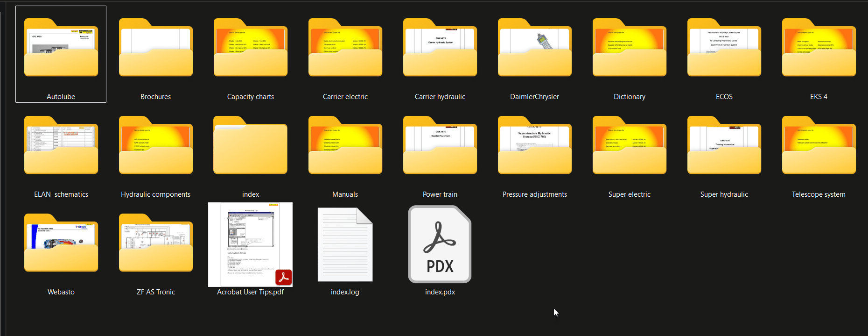Image resolution: width=868 pixels, height=336 pixels.
Task: Click the Power train folder icon
Action: pyautogui.click(x=440, y=145)
